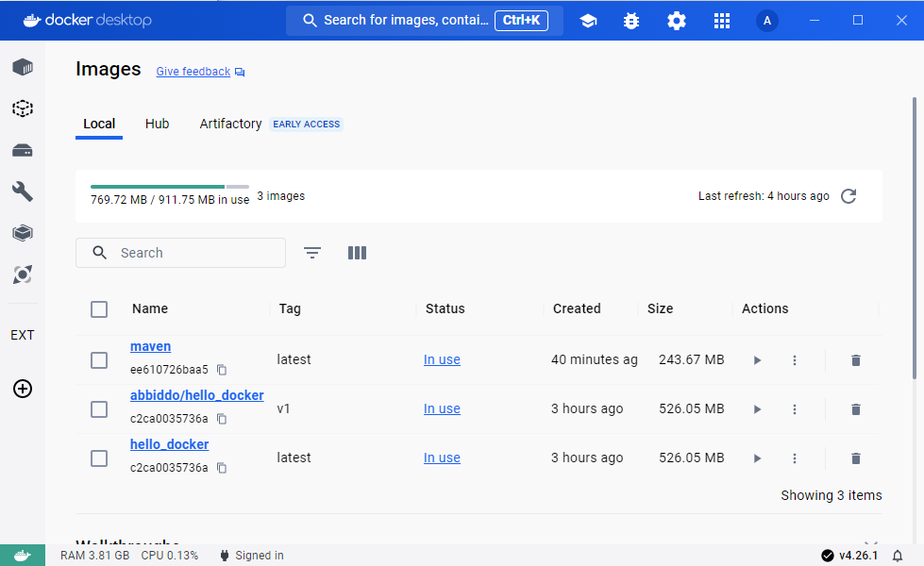Open notifications bell in status bar

pyautogui.click(x=898, y=556)
